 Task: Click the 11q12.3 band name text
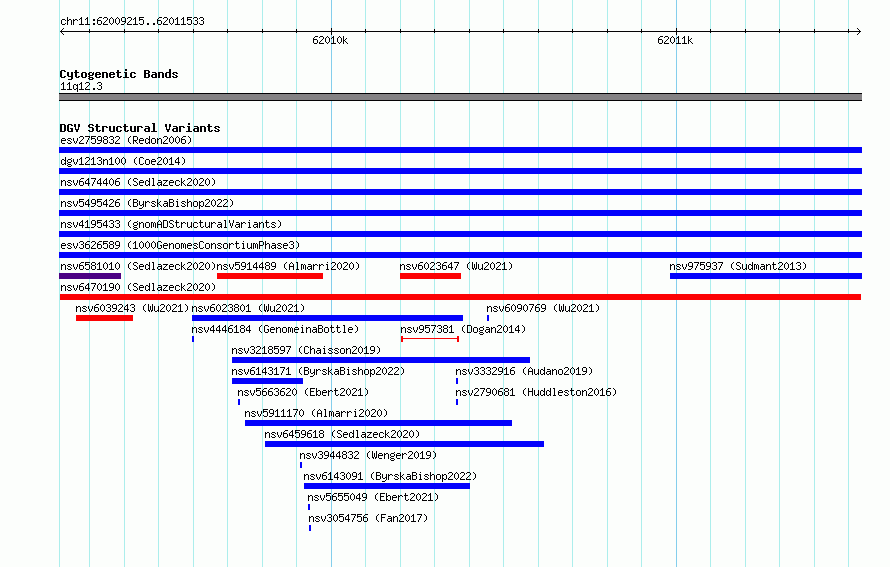pos(81,86)
